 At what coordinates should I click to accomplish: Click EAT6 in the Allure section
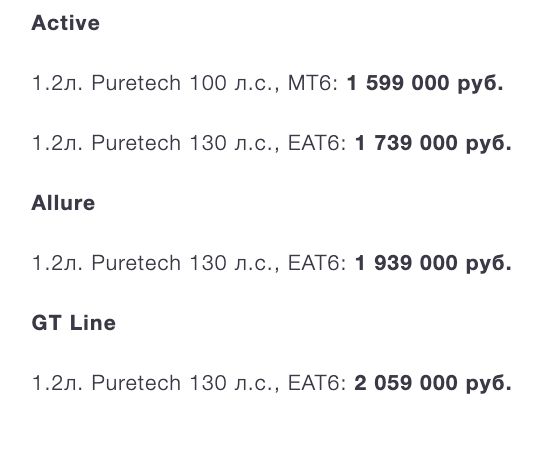[314, 263]
